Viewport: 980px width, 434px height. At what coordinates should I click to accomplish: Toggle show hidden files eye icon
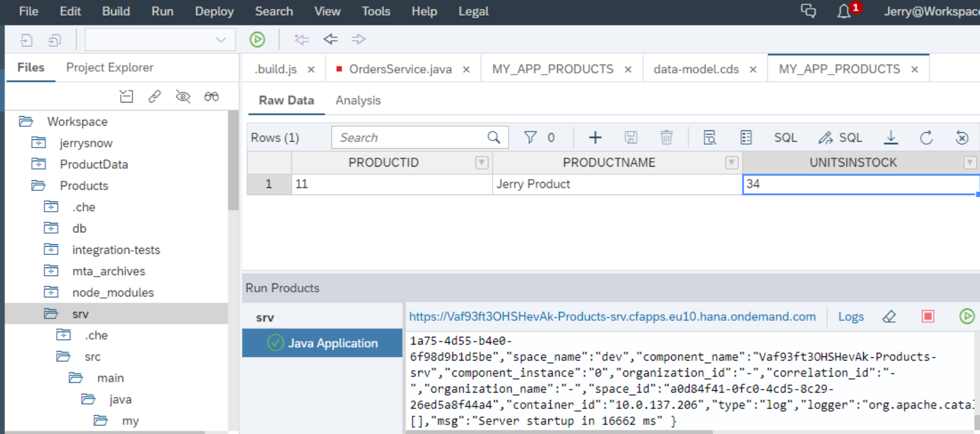tap(183, 97)
